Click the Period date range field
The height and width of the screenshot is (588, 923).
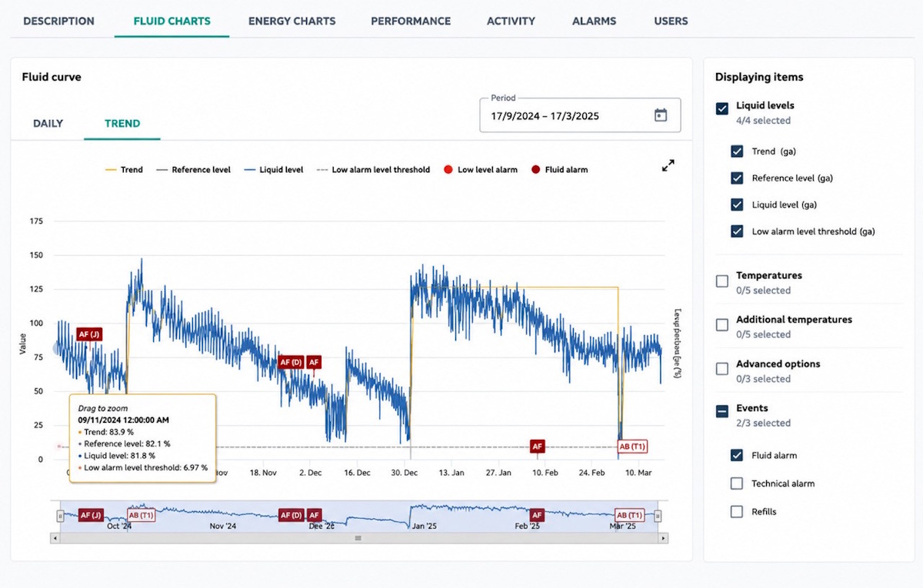click(580, 115)
